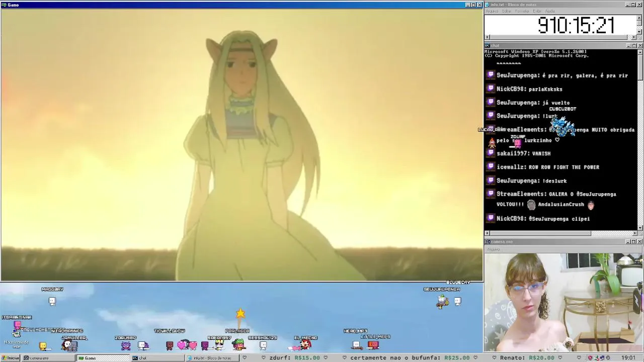
Task: Open the Arquivo menu in camera.exe window
Action: point(493,249)
